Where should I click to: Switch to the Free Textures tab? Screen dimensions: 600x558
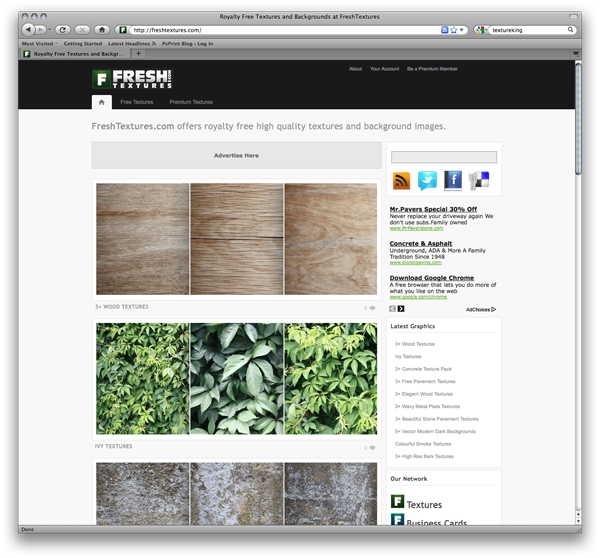point(137,102)
